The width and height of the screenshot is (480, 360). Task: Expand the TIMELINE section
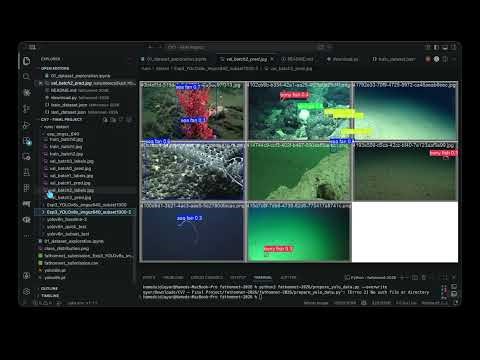point(50,296)
